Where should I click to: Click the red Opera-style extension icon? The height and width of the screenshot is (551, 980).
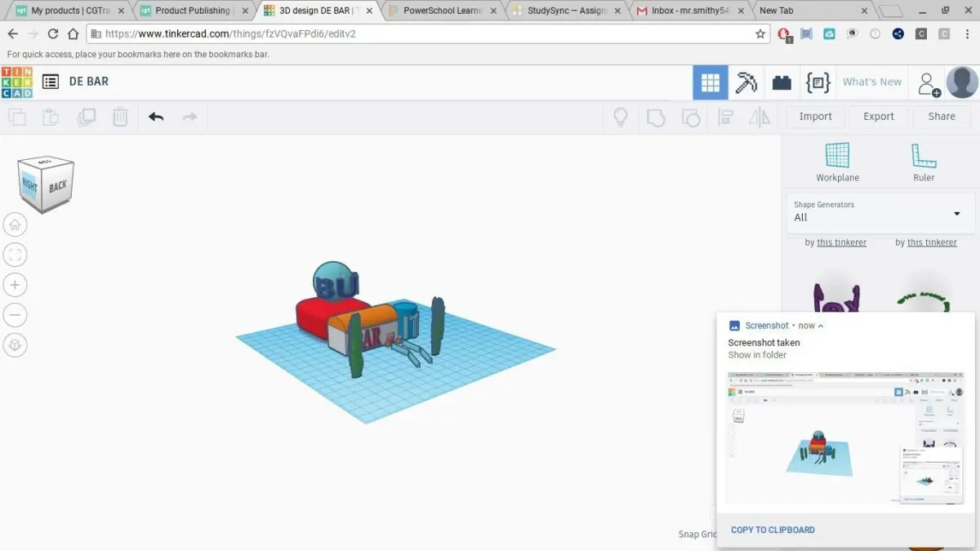point(783,34)
